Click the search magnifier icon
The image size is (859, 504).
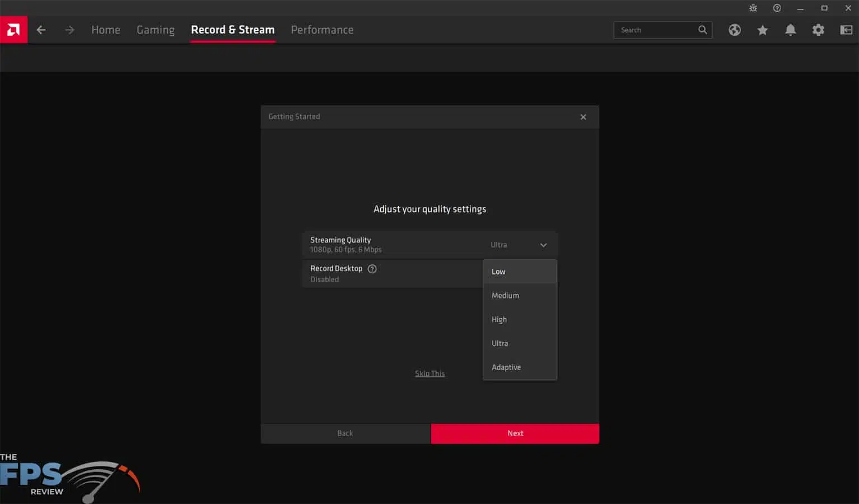(x=702, y=30)
